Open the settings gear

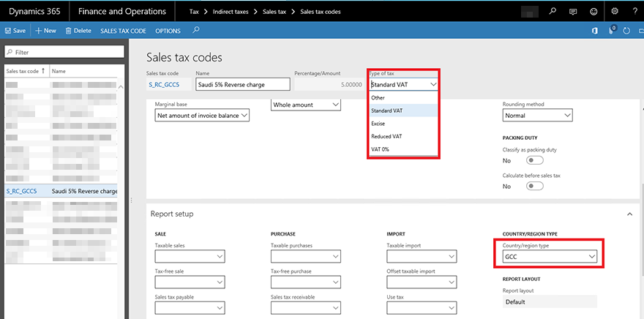[x=615, y=12]
